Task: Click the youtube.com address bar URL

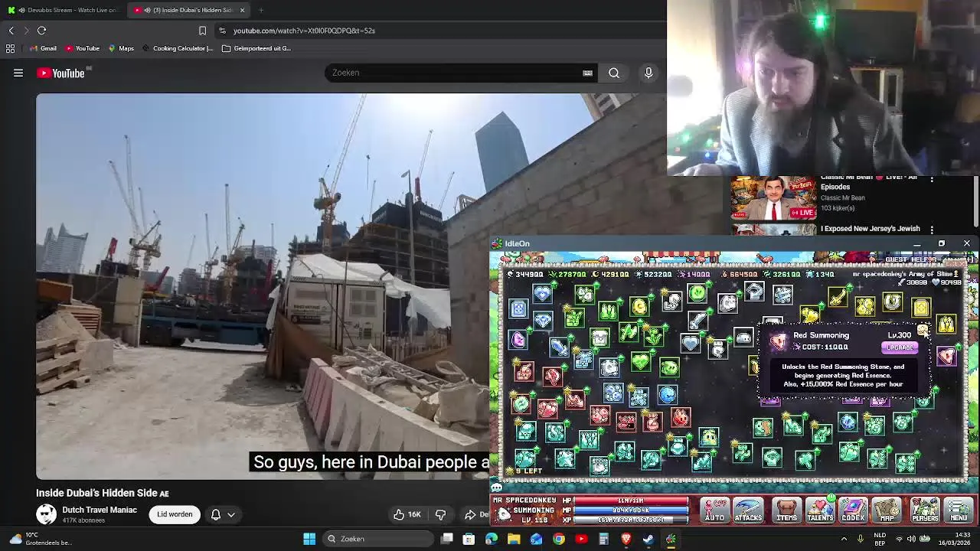Action: point(304,31)
